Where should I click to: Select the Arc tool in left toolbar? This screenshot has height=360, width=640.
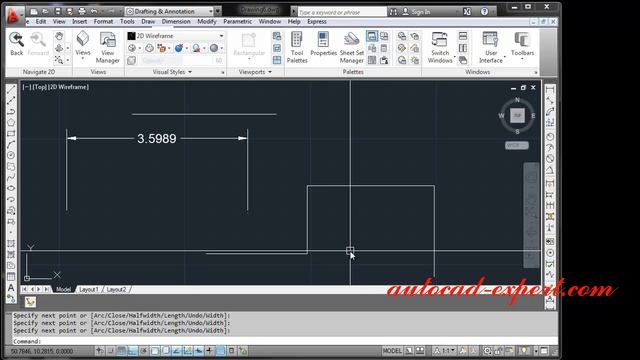(x=11, y=144)
